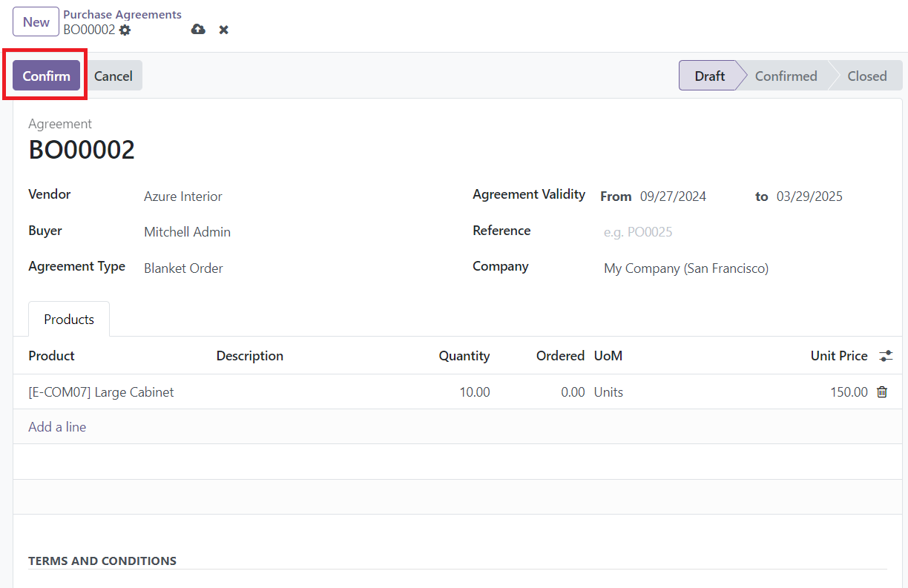
Task: Click the Description column header
Action: pyautogui.click(x=249, y=356)
